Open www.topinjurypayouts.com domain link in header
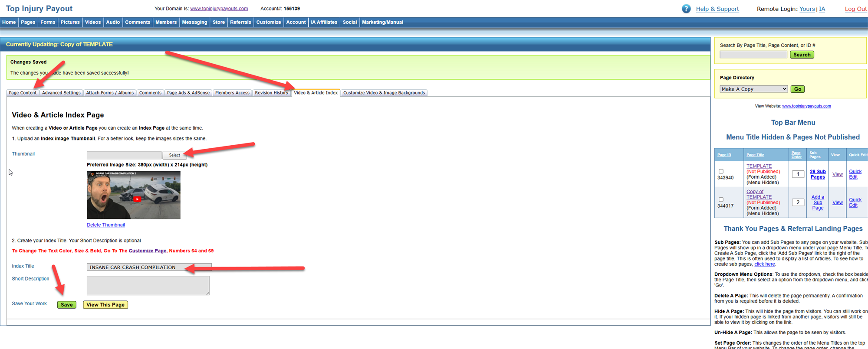The height and width of the screenshot is (349, 868). (x=219, y=9)
